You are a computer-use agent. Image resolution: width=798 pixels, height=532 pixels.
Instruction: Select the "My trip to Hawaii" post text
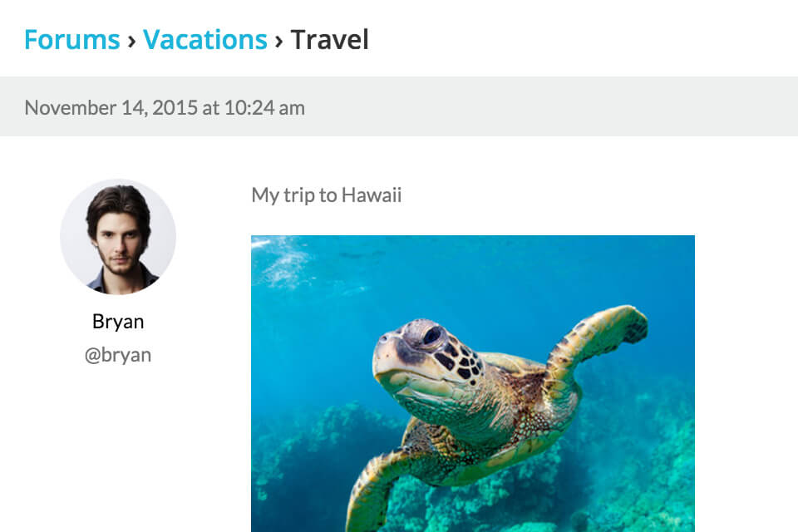(326, 195)
